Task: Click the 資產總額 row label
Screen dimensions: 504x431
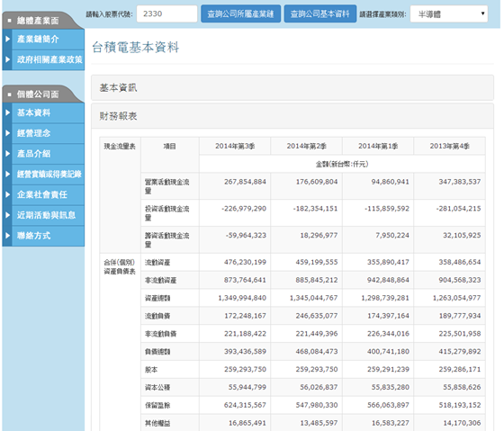Action: tap(157, 298)
